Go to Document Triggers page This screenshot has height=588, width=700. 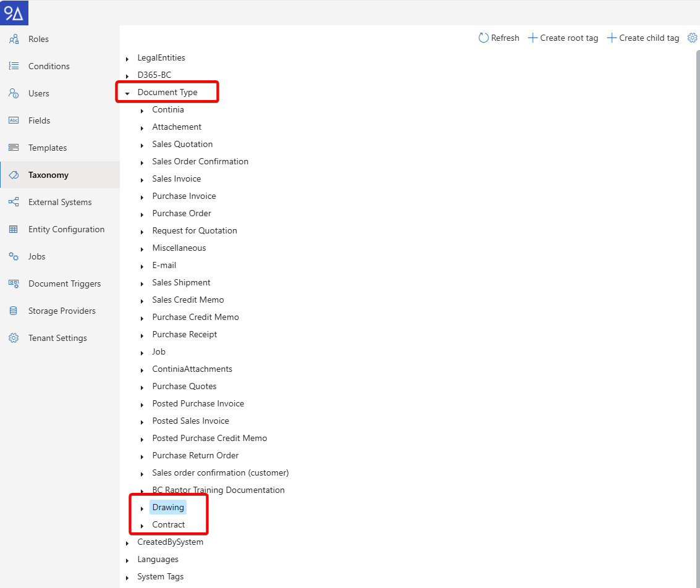click(64, 283)
